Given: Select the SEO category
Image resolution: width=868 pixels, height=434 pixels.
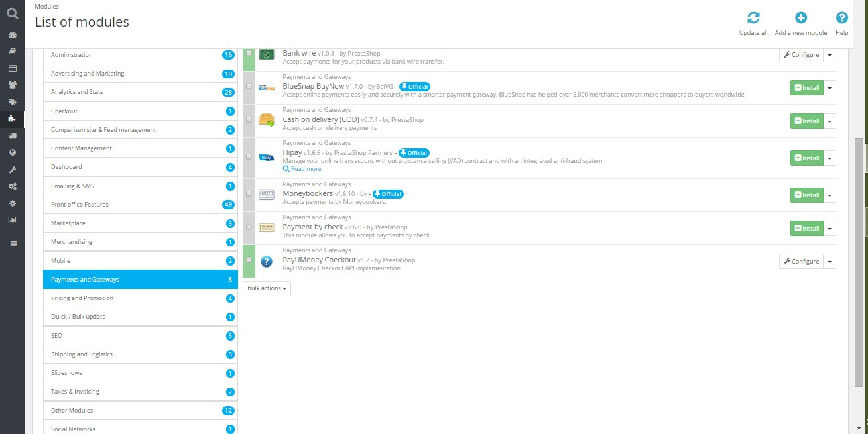Looking at the screenshot, I should coord(141,336).
